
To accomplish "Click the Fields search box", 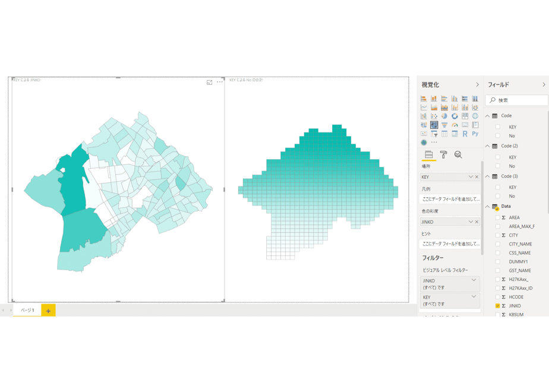I will (516, 100).
